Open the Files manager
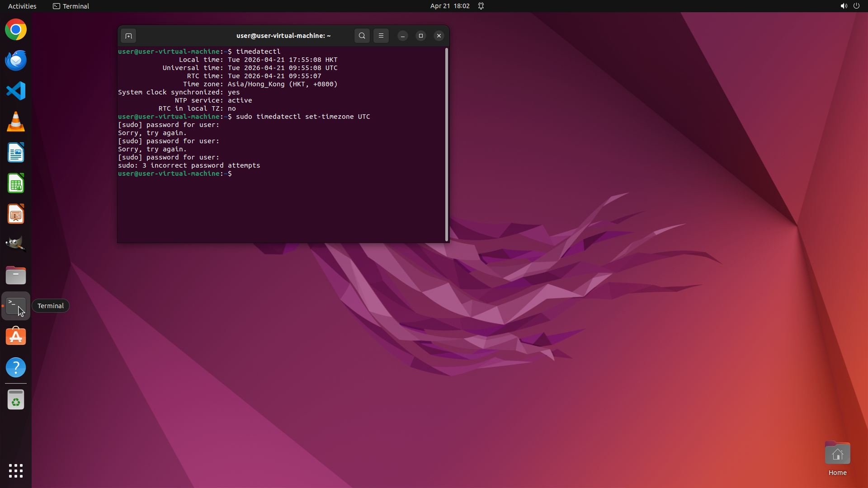 [x=16, y=275]
